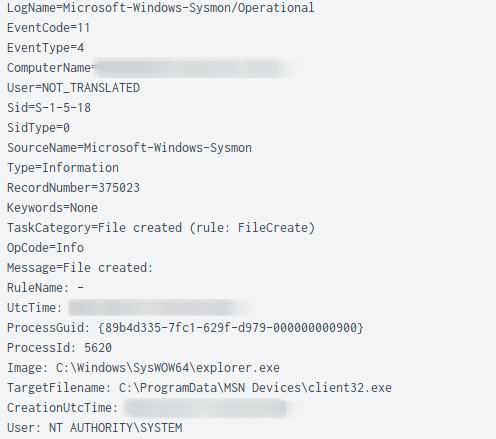Click the SidType=0 line
This screenshot has height=439, width=496.
[38, 128]
